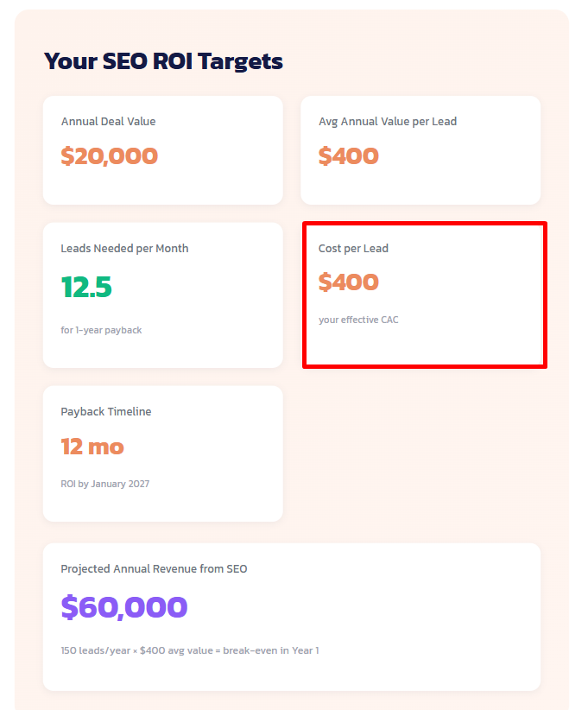
Task: Select the $400 cost per lead figure
Action: point(349,282)
